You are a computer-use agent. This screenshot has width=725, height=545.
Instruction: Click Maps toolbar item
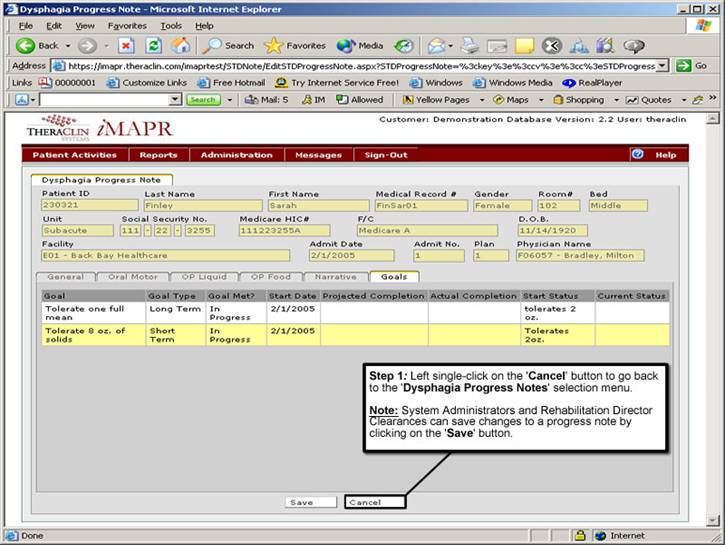coord(511,99)
